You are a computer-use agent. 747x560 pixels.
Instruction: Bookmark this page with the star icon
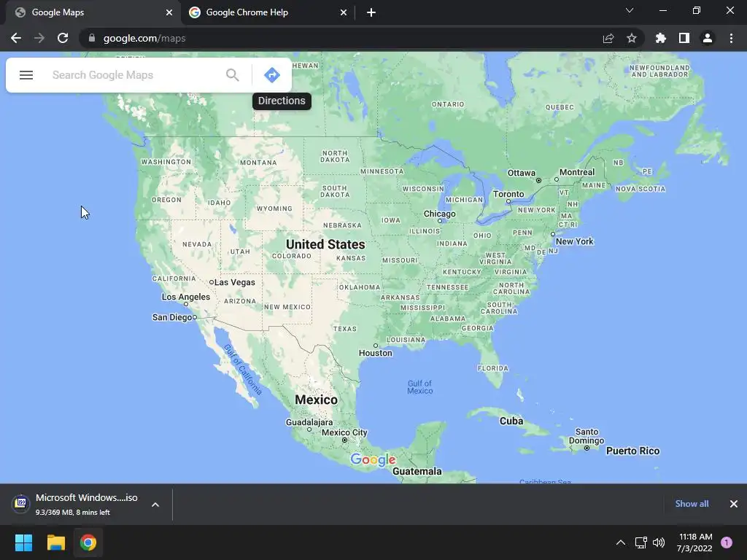click(632, 38)
